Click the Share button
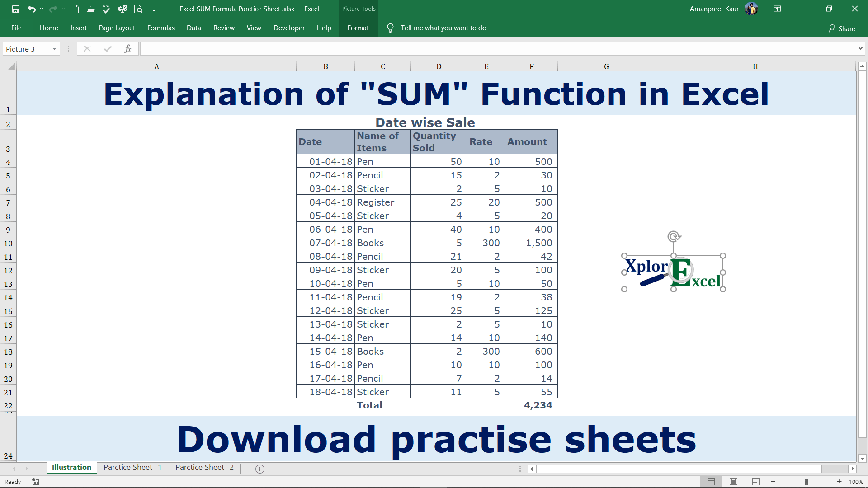The width and height of the screenshot is (868, 488). coord(842,28)
